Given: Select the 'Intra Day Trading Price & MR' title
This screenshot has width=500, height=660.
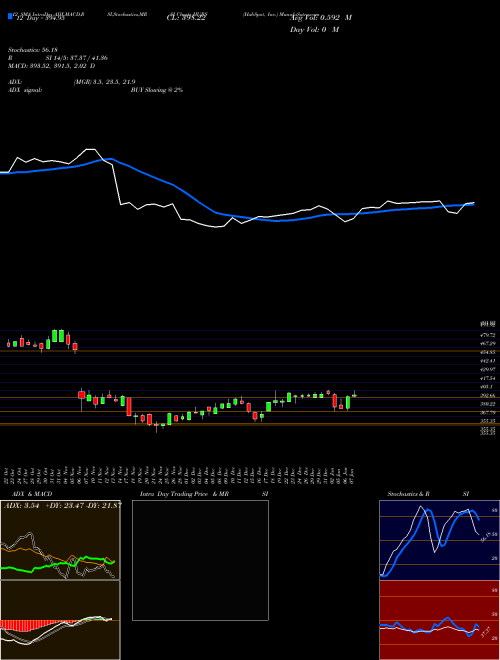Looking at the screenshot, I should click(x=184, y=494).
